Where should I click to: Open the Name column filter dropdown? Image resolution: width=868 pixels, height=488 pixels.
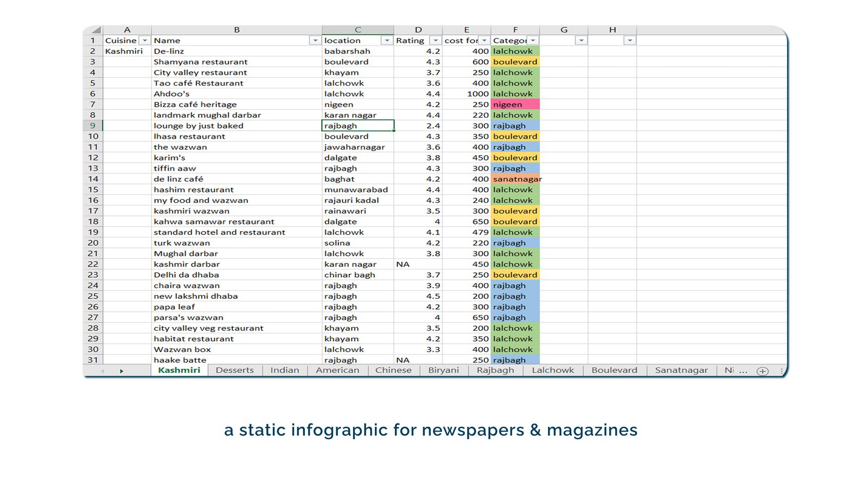pos(315,41)
